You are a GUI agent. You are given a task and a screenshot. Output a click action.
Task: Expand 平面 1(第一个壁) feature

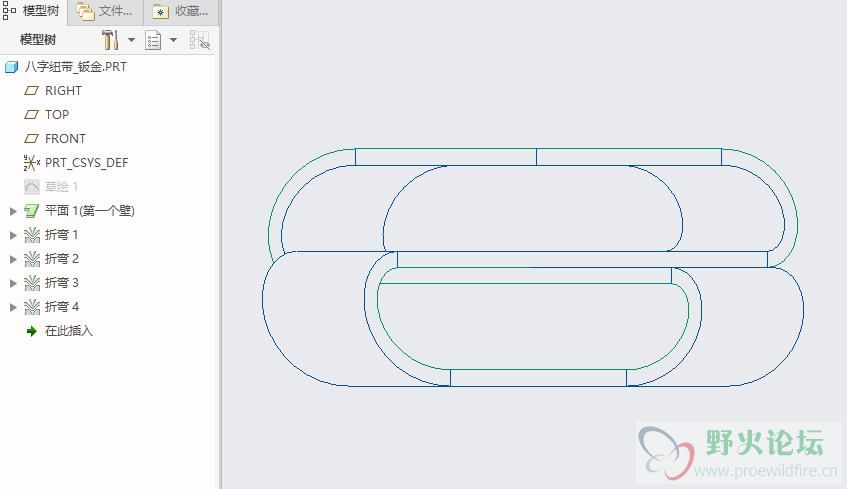coord(14,211)
